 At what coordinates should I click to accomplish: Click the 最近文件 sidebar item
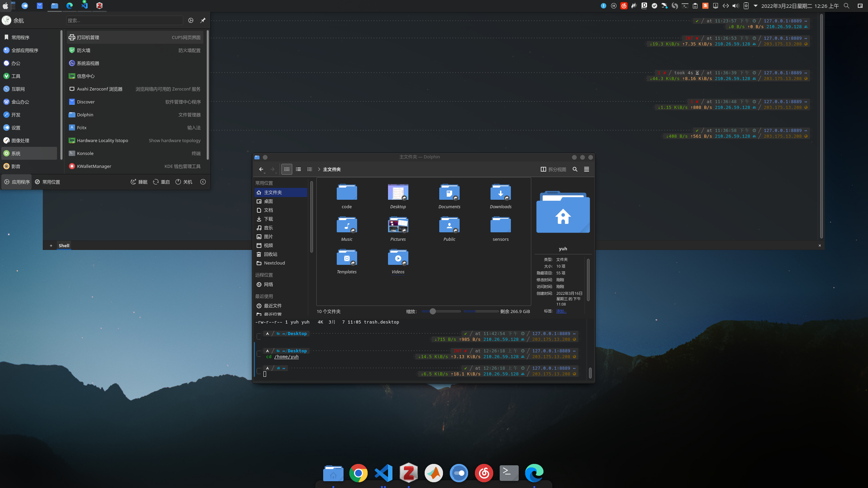pos(273,306)
